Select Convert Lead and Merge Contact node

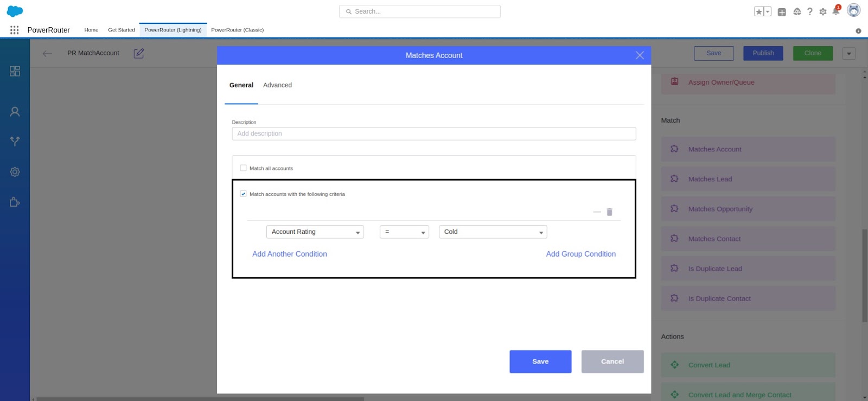748,392
